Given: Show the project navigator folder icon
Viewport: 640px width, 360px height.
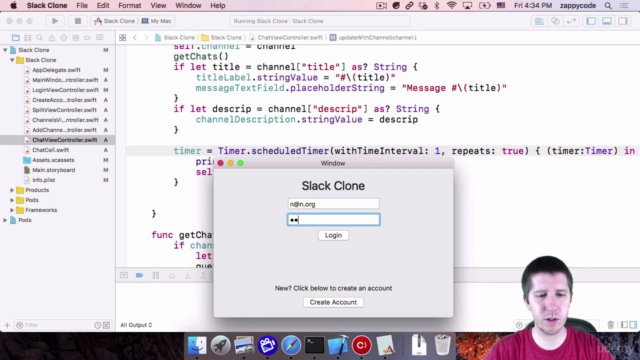Looking at the screenshot, I should (16, 38).
